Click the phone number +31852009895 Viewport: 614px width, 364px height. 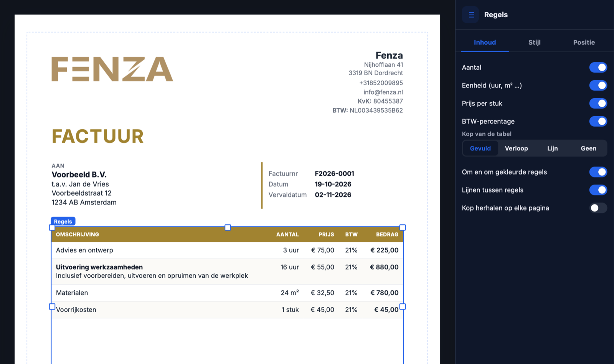click(381, 83)
